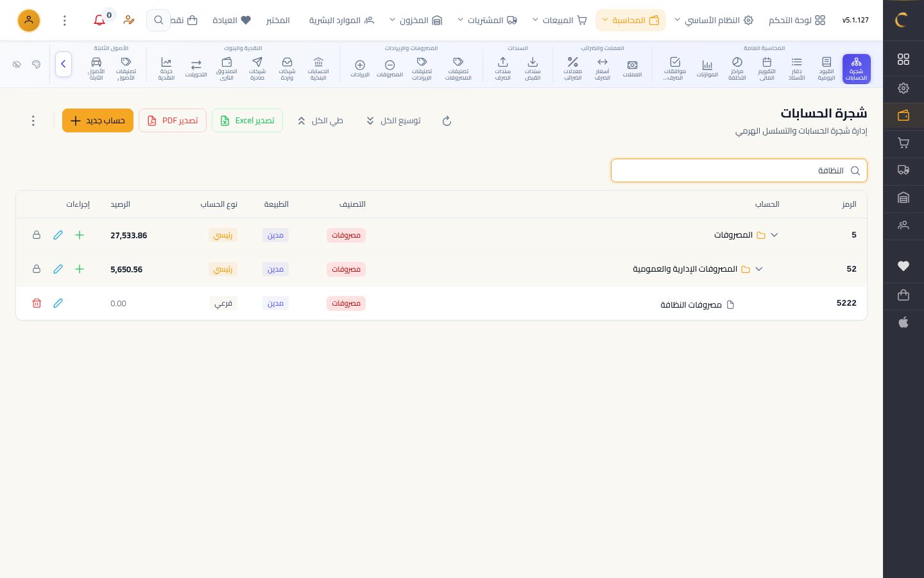Viewport: 924px width, 578px height.
Task: Open معدلات الضرائب tax rates
Action: coord(572,69)
